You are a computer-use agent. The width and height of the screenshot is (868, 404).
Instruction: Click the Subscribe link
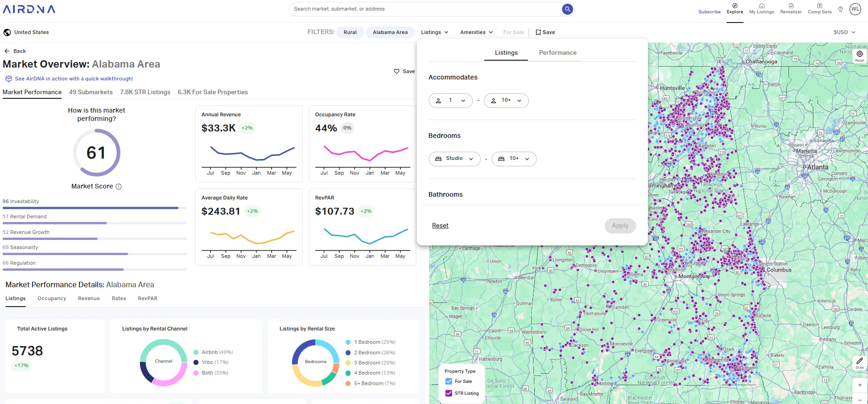[709, 12]
